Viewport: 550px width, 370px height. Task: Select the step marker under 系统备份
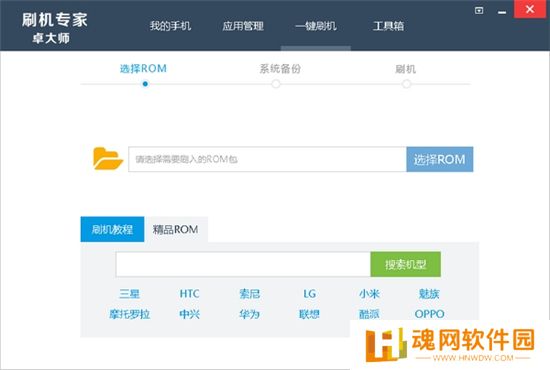pos(276,84)
